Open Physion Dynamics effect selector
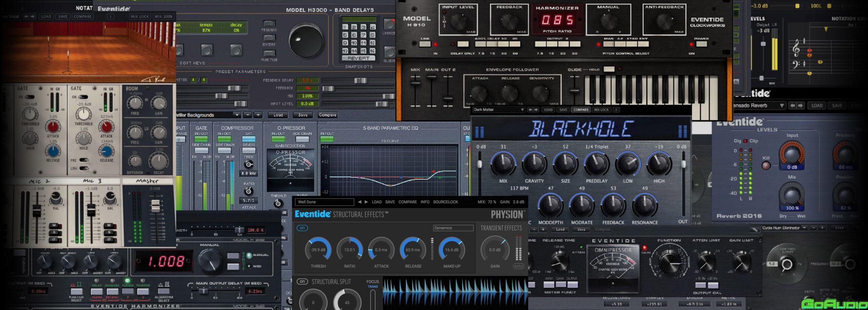 tap(453, 228)
